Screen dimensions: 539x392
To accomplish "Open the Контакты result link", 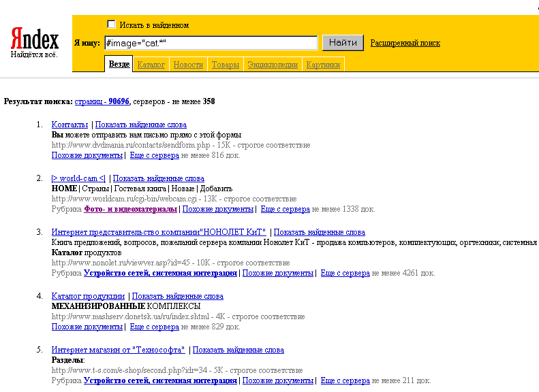I will [x=70, y=125].
